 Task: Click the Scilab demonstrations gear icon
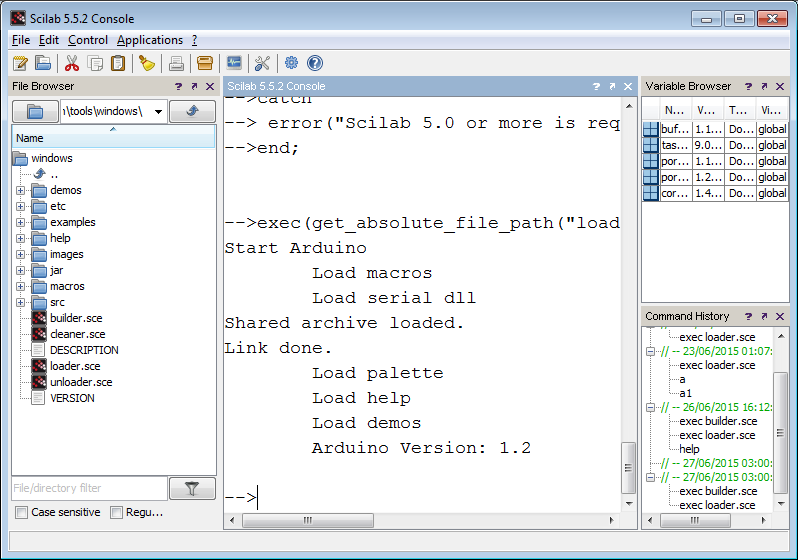tap(291, 63)
